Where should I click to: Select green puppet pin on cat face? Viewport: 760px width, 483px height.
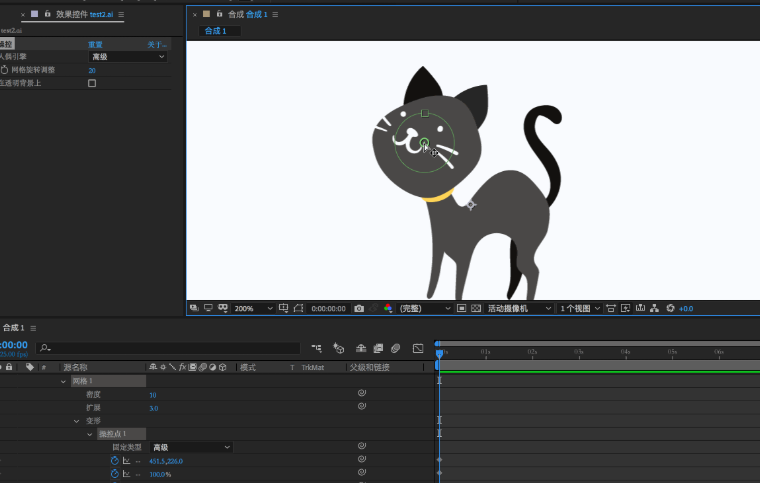point(424,142)
